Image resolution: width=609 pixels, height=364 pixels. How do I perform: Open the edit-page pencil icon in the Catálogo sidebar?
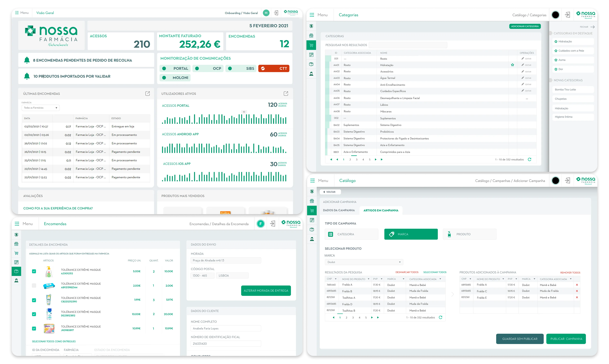coord(312,220)
